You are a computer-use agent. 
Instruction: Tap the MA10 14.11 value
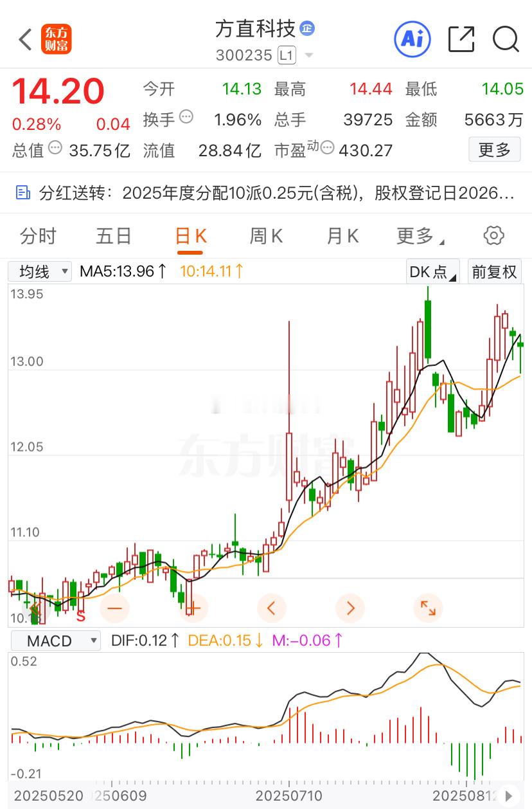[x=211, y=271]
